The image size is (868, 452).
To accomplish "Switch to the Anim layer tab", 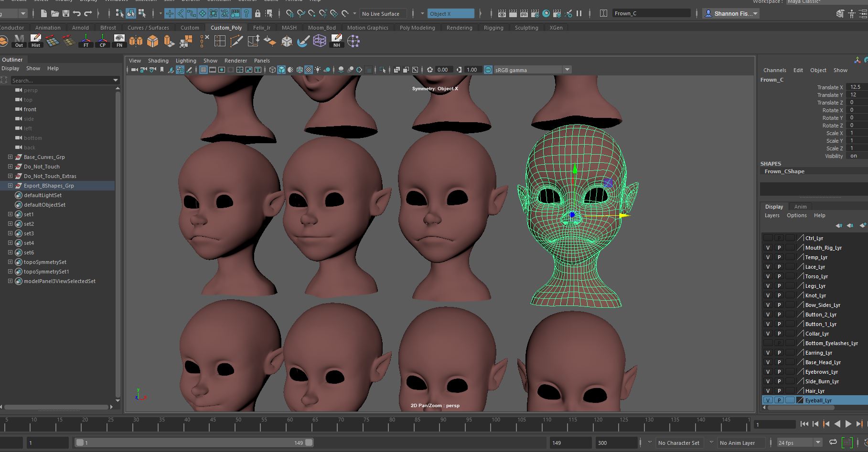I will pos(800,207).
